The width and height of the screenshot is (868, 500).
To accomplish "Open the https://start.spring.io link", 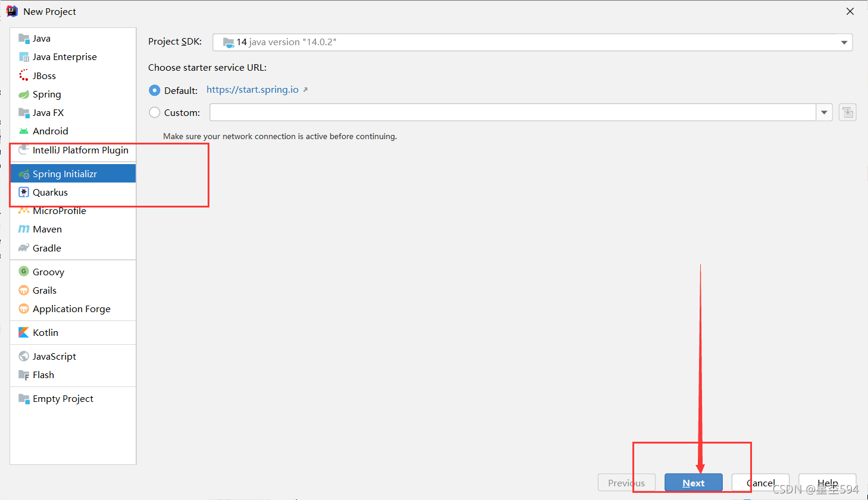I will (x=252, y=90).
